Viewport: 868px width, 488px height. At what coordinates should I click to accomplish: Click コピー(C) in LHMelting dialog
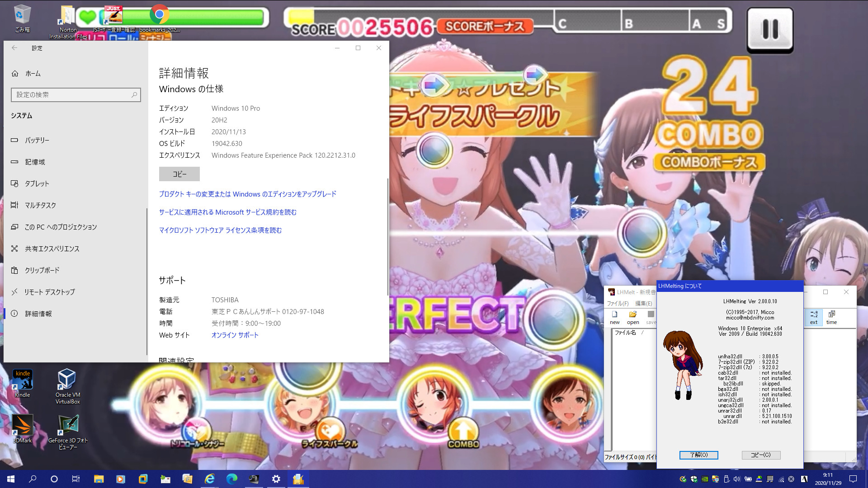pyautogui.click(x=761, y=455)
